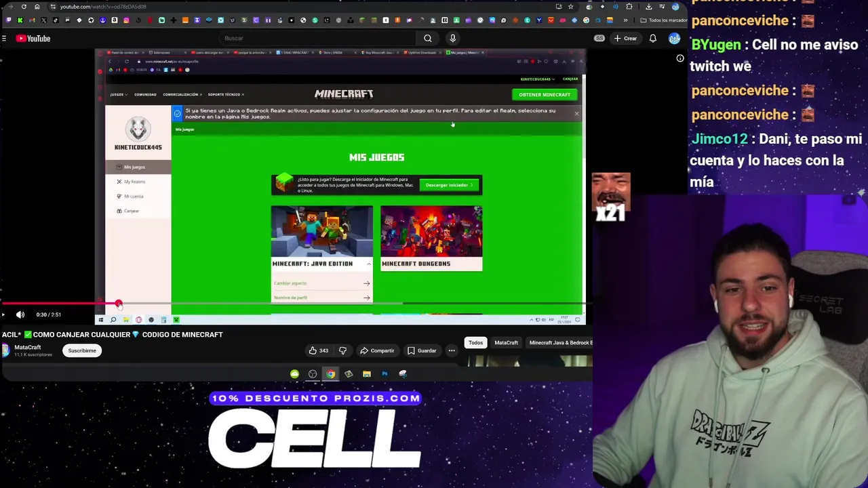
Task: Play the paused YouTube video
Action: (x=3, y=314)
